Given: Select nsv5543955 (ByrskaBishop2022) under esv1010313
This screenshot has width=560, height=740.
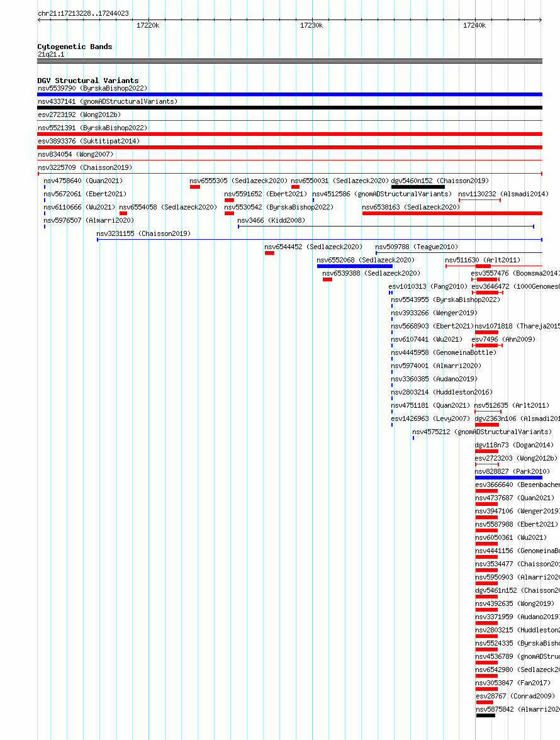Looking at the screenshot, I should [445, 300].
